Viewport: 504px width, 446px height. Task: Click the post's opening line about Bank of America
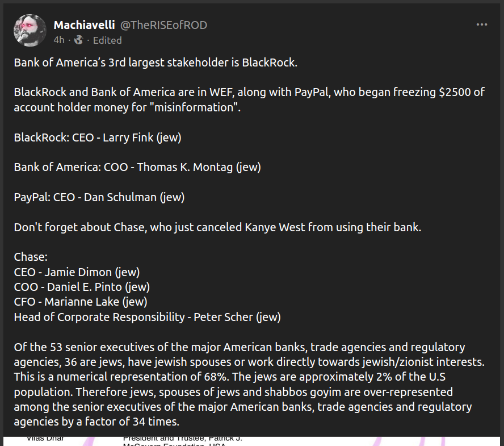pos(156,62)
